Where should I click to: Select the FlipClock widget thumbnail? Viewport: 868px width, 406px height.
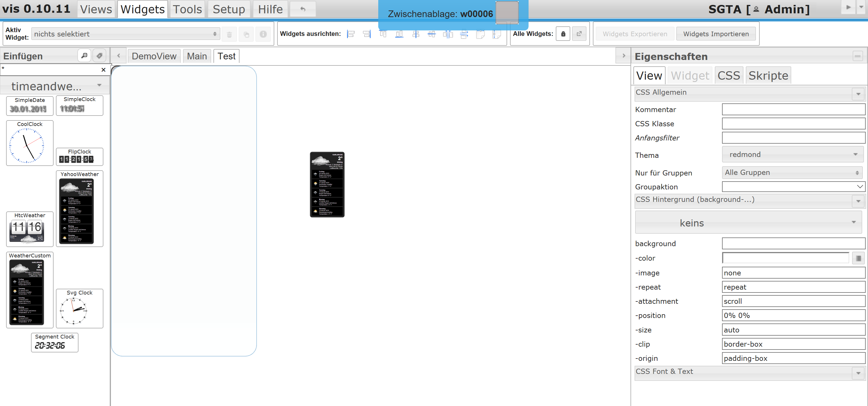[80, 157]
